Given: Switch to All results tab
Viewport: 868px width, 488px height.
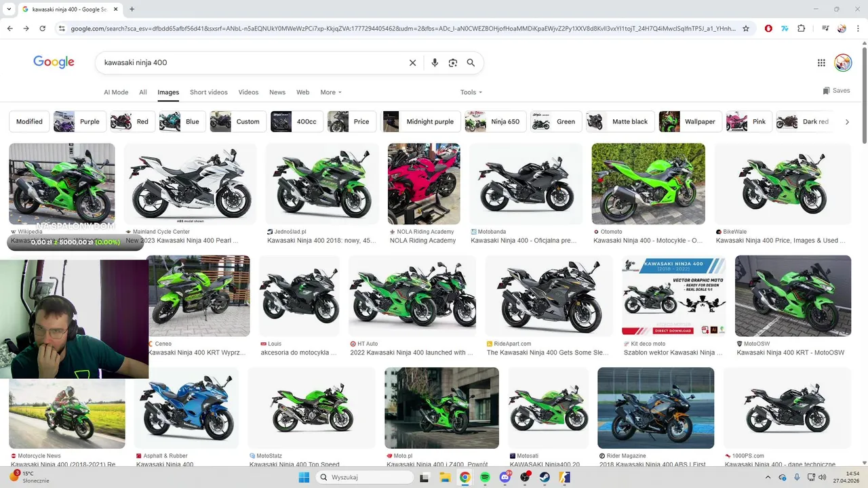Looking at the screenshot, I should (143, 92).
